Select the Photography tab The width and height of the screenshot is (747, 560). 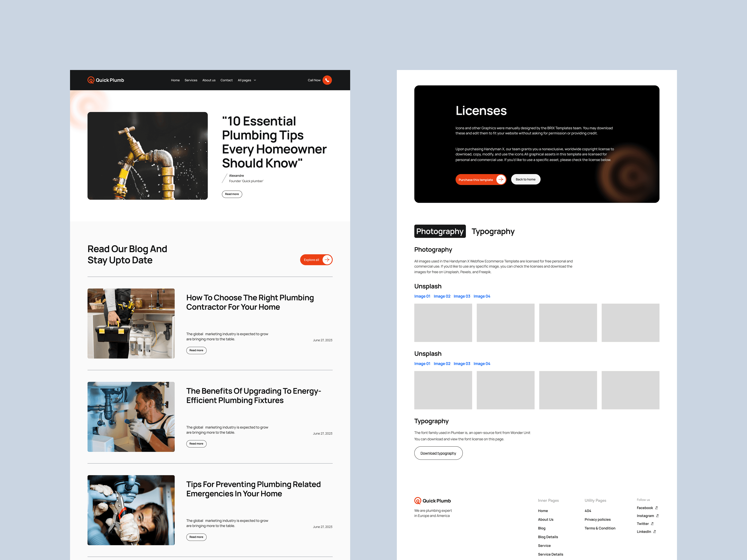[440, 231]
